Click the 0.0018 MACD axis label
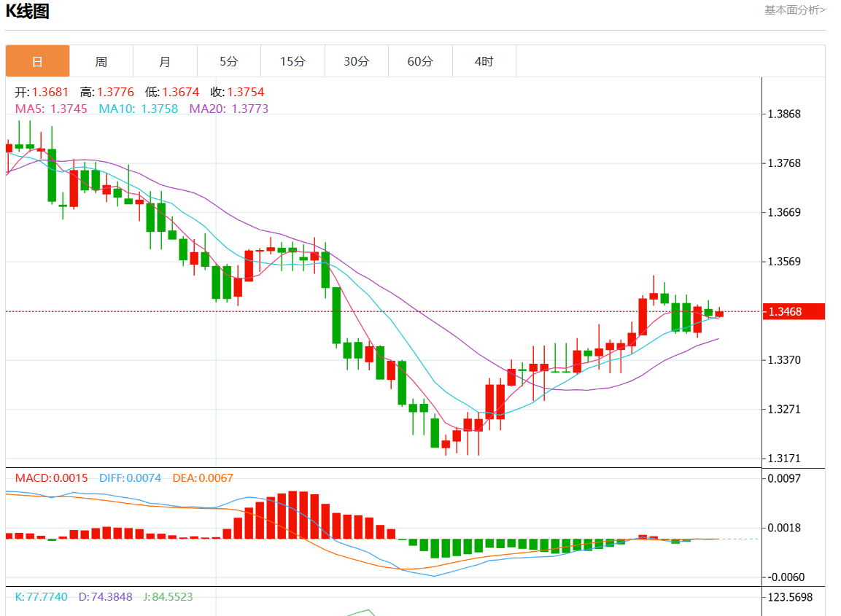The height and width of the screenshot is (616, 841). pyautogui.click(x=784, y=528)
